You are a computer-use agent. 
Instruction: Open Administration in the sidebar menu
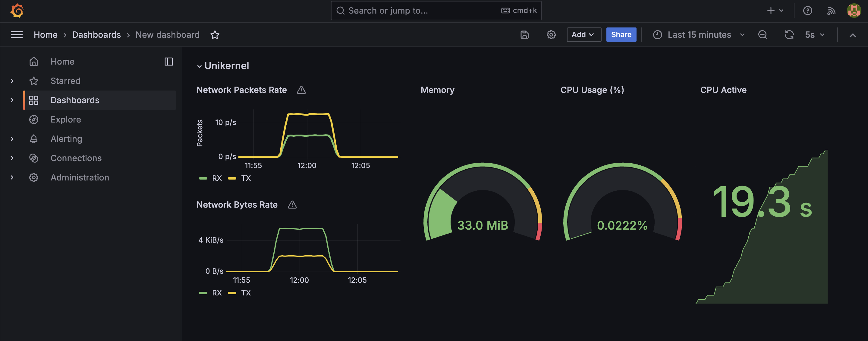click(x=80, y=177)
